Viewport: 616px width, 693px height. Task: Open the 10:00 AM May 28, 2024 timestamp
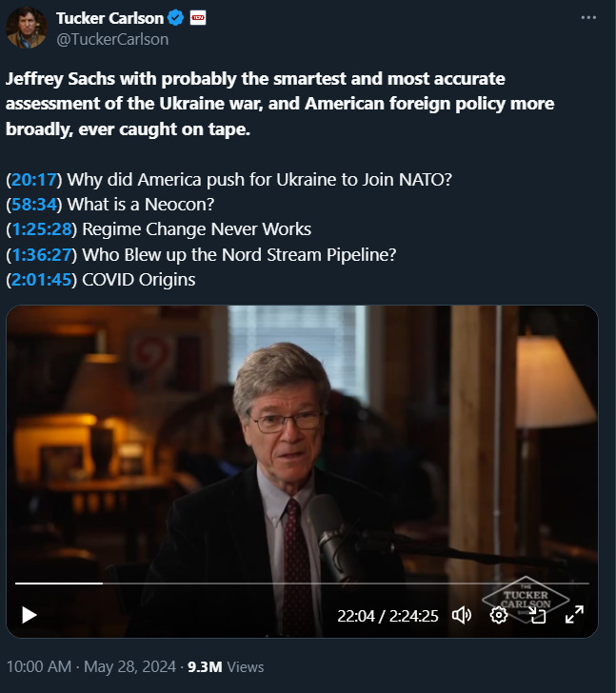tap(91, 666)
